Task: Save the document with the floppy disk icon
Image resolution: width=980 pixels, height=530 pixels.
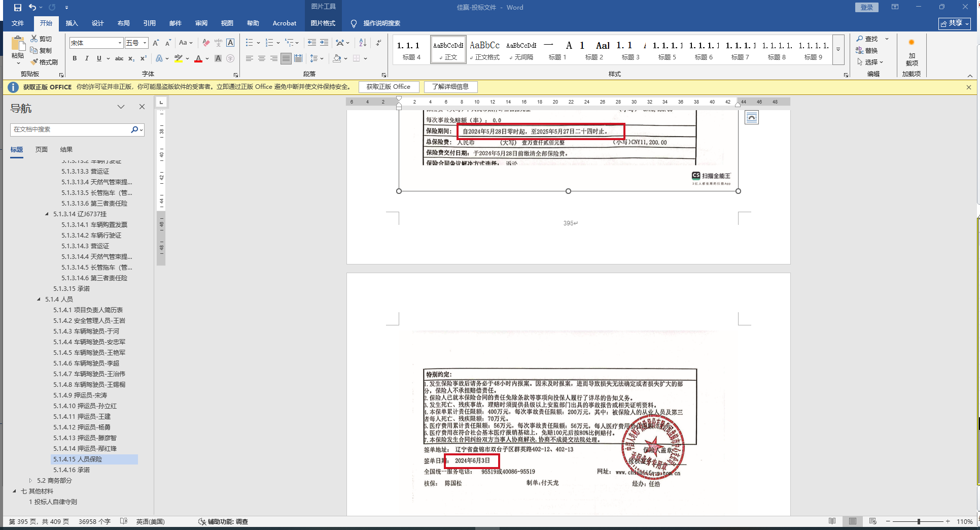Action: click(18, 8)
